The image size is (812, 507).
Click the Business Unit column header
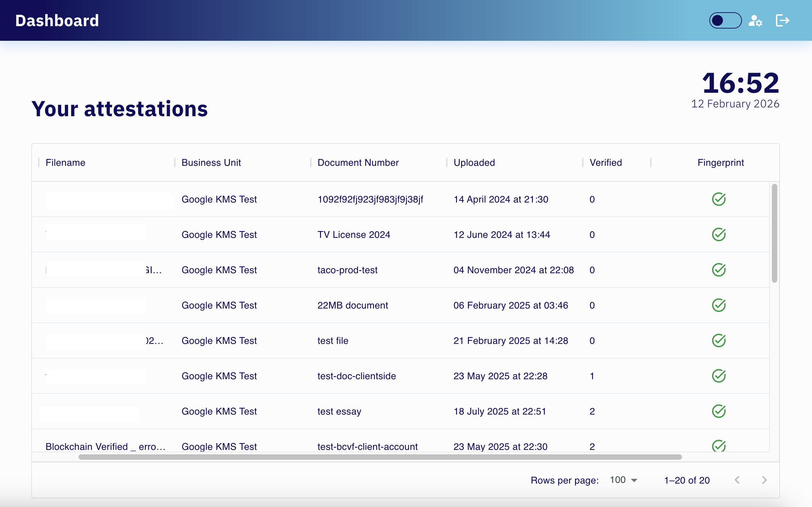pos(211,163)
